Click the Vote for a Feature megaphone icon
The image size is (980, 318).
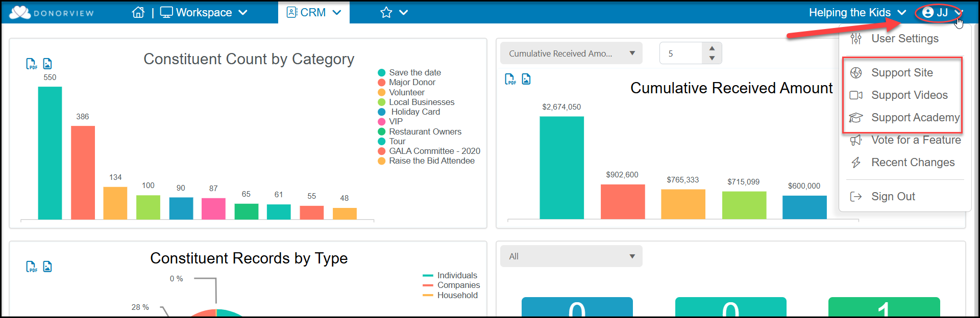click(x=856, y=140)
